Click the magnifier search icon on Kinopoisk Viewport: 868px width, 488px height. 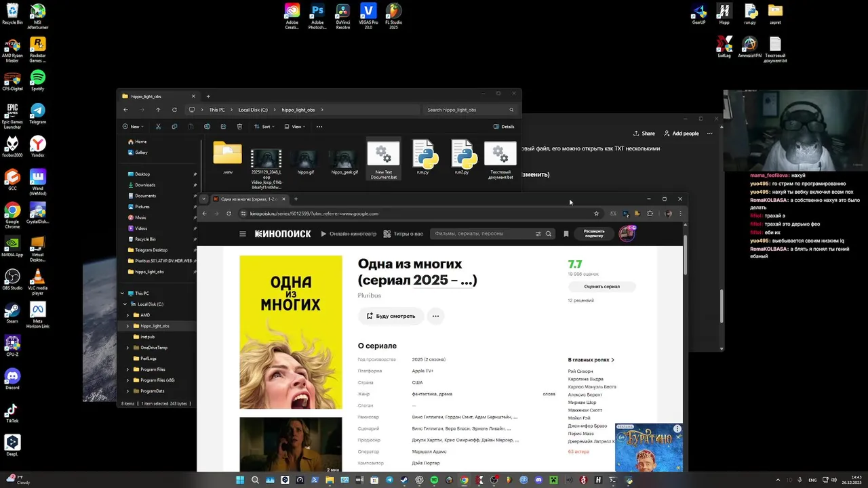click(549, 234)
